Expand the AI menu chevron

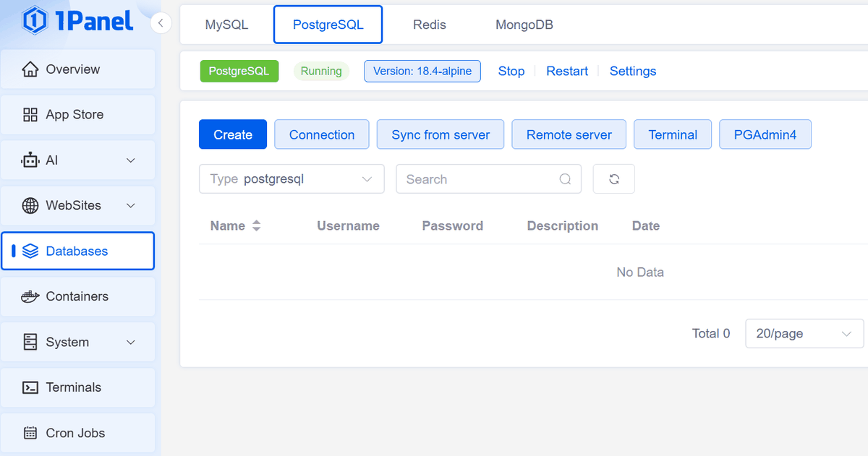click(x=131, y=160)
